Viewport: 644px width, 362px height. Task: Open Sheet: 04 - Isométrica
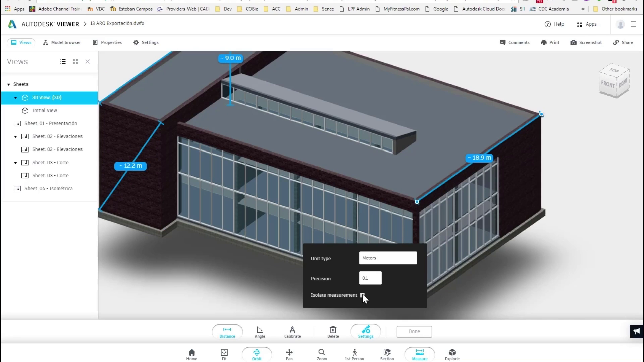pyautogui.click(x=48, y=189)
